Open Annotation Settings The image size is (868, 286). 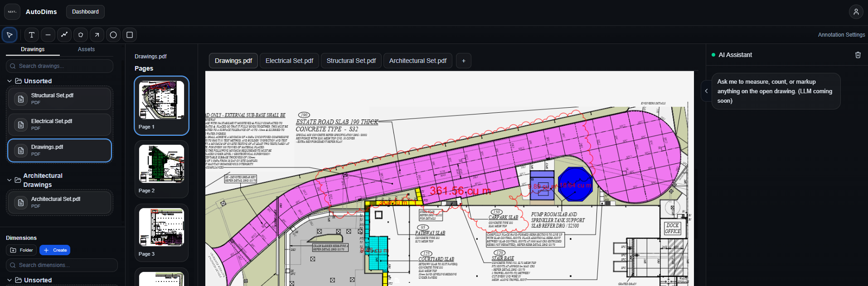tap(841, 35)
